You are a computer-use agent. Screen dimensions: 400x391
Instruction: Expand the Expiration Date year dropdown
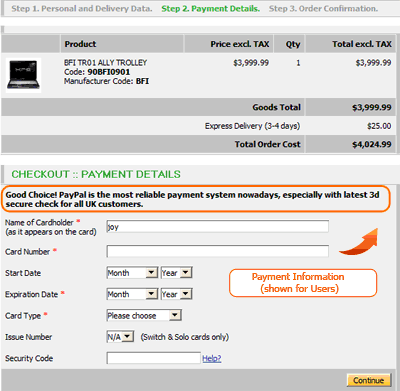[x=176, y=294]
